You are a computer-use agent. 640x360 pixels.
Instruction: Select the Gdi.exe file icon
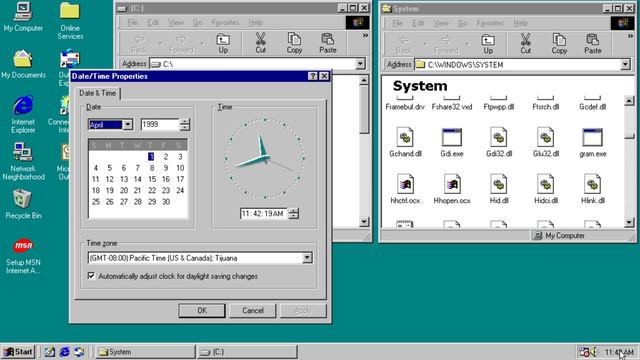click(452, 142)
